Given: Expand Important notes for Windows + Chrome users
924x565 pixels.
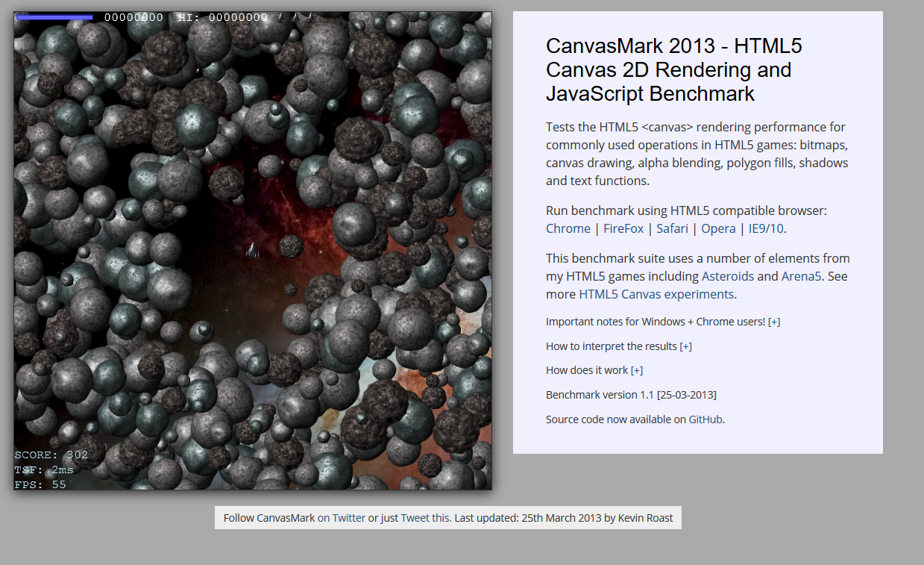Looking at the screenshot, I should click(x=774, y=322).
